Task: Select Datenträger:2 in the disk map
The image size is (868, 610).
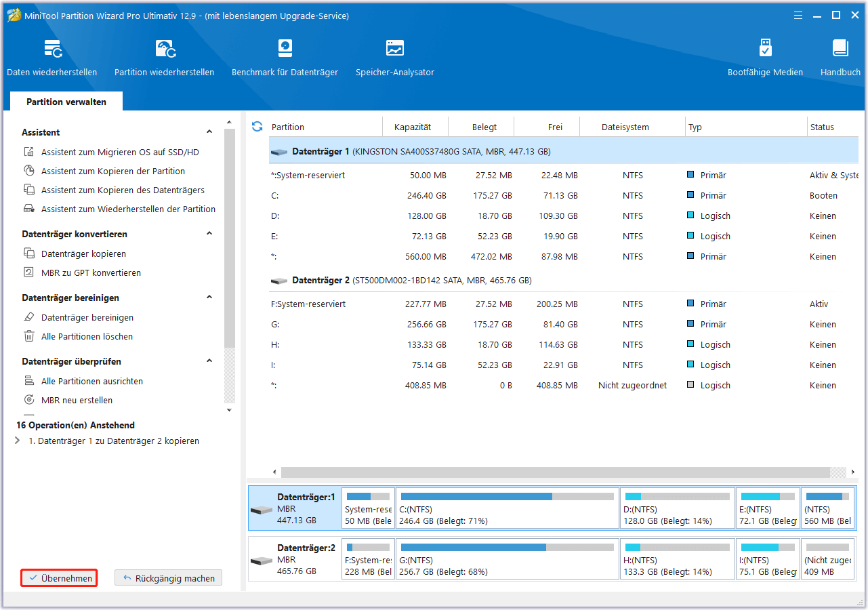Action: (294, 558)
